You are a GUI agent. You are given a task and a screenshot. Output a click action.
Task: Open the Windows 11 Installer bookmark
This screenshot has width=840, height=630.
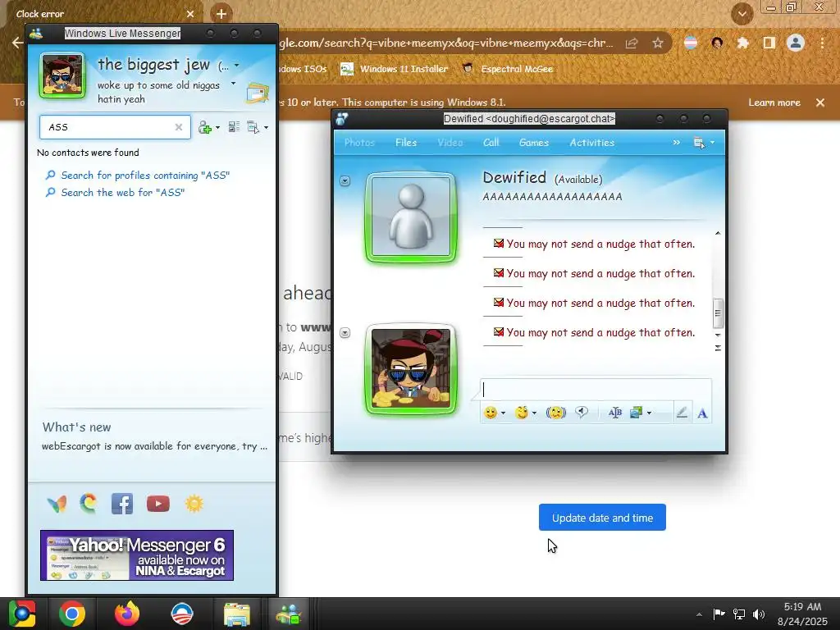395,69
